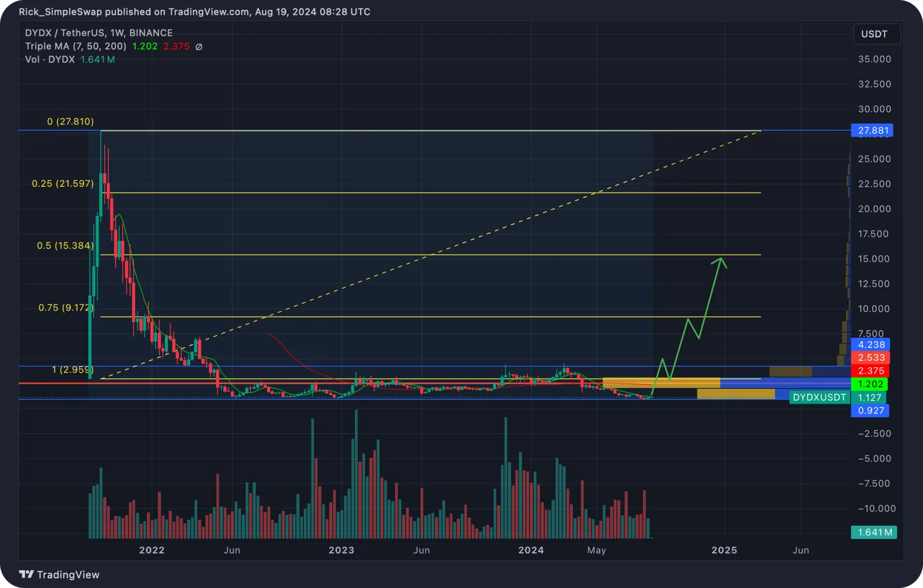Click the 1.641 M volume legend value
Viewport: 923px width, 588px height.
point(97,59)
